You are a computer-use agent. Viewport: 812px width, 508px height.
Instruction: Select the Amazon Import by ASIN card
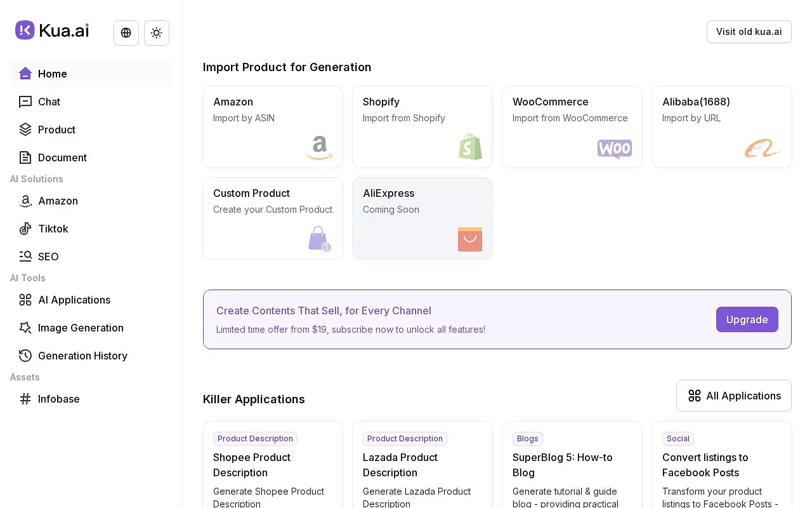[x=273, y=127]
